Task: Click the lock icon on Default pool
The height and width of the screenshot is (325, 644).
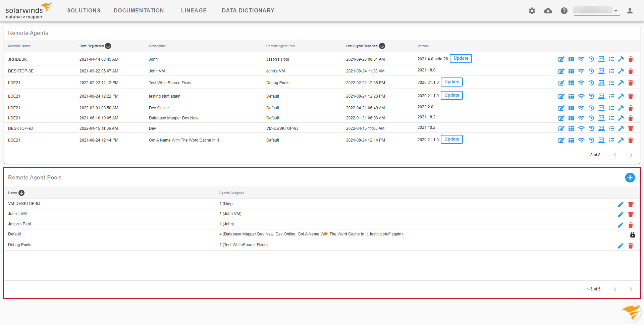Action: [x=632, y=235]
